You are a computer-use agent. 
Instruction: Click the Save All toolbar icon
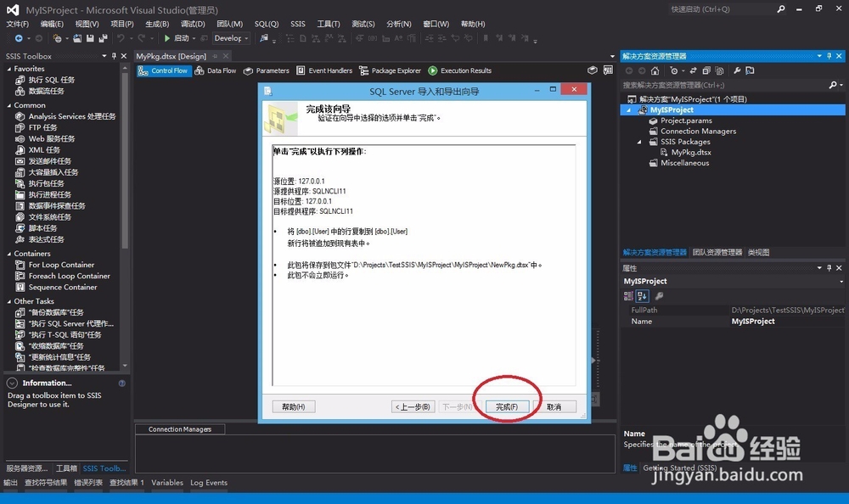click(103, 38)
